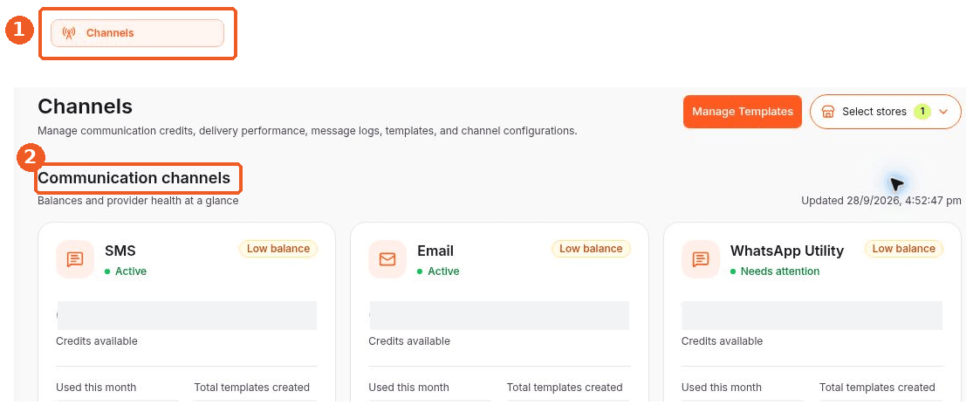Click Used this month in WhatsApp Utility card
The width and height of the screenshot is (980, 419).
[x=721, y=388]
